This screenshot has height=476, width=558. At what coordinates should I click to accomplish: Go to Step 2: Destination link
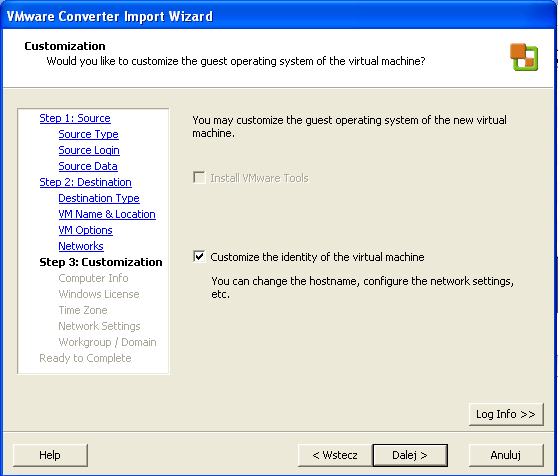tap(85, 182)
